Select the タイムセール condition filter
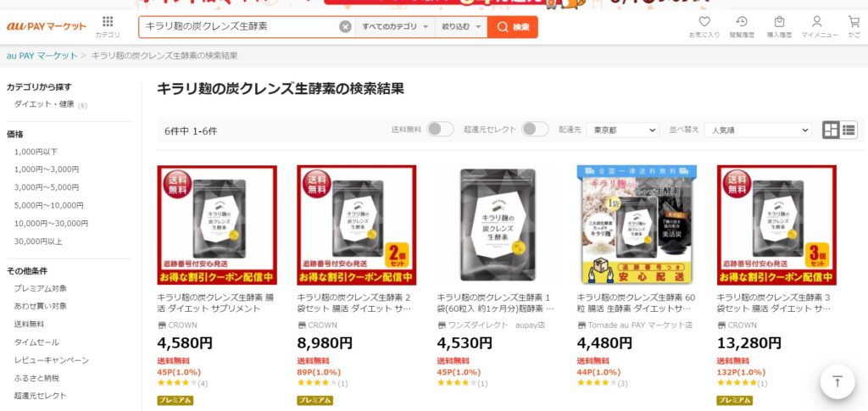 pyautogui.click(x=36, y=342)
